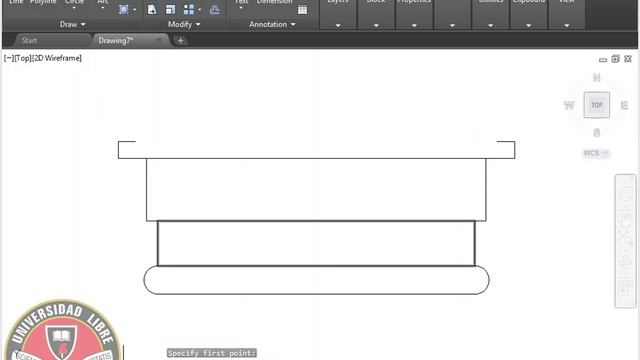Viewport: 640px width, 360px height.
Task: Activate the Pan hand tool in navigation bar
Action: [x=625, y=220]
